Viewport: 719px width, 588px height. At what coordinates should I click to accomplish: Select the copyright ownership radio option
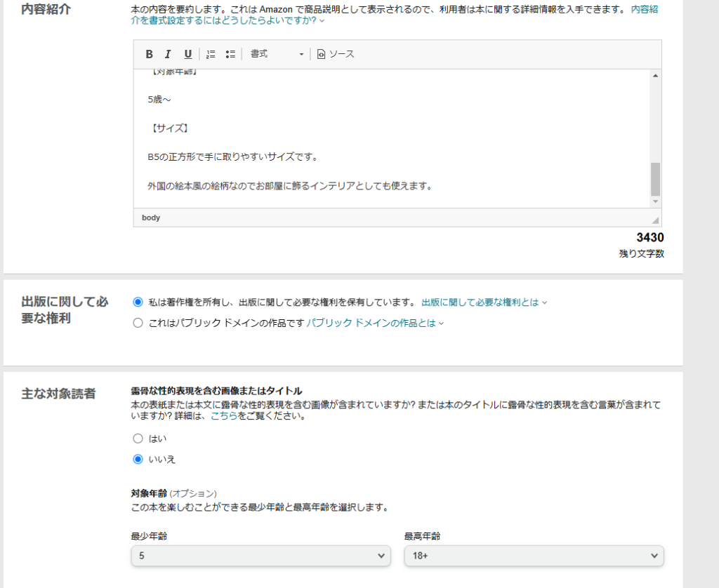pyautogui.click(x=138, y=302)
